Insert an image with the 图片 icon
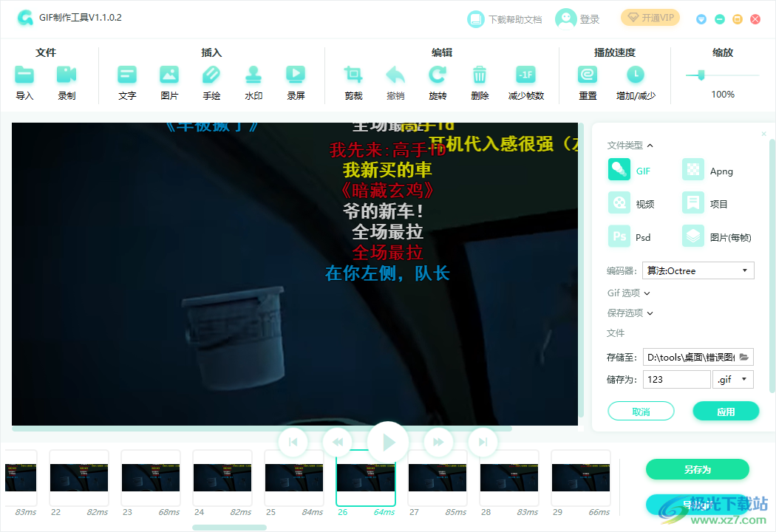Screen dimensions: 776x532 tap(169, 75)
